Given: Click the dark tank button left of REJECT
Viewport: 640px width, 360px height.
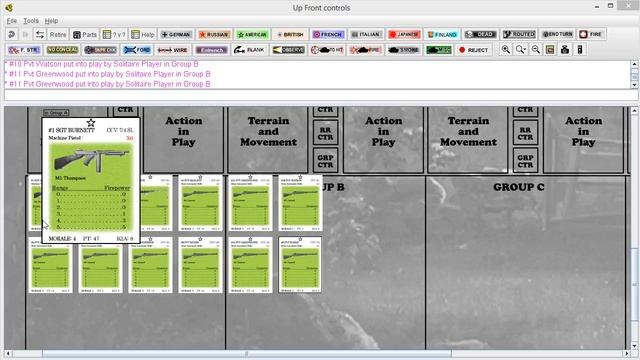Looking at the screenshot, I should (x=403, y=50).
